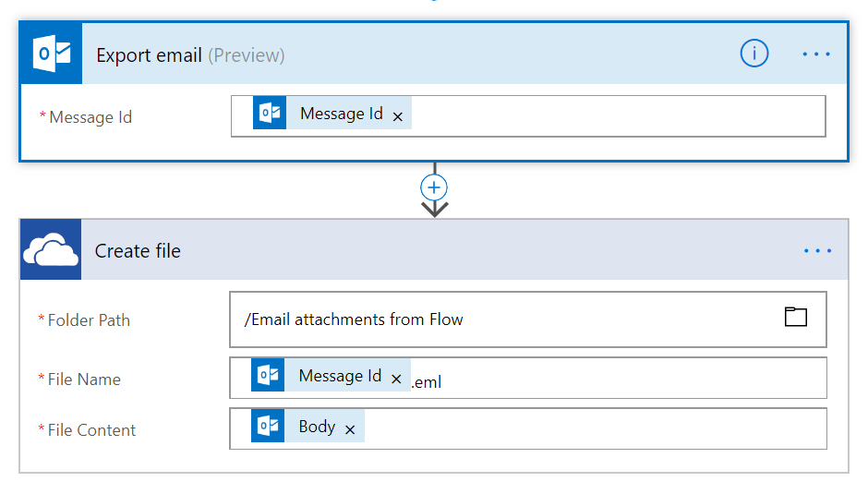Remove the Body token from File Content
Image resolution: width=868 pixels, height=494 pixels.
click(x=350, y=429)
